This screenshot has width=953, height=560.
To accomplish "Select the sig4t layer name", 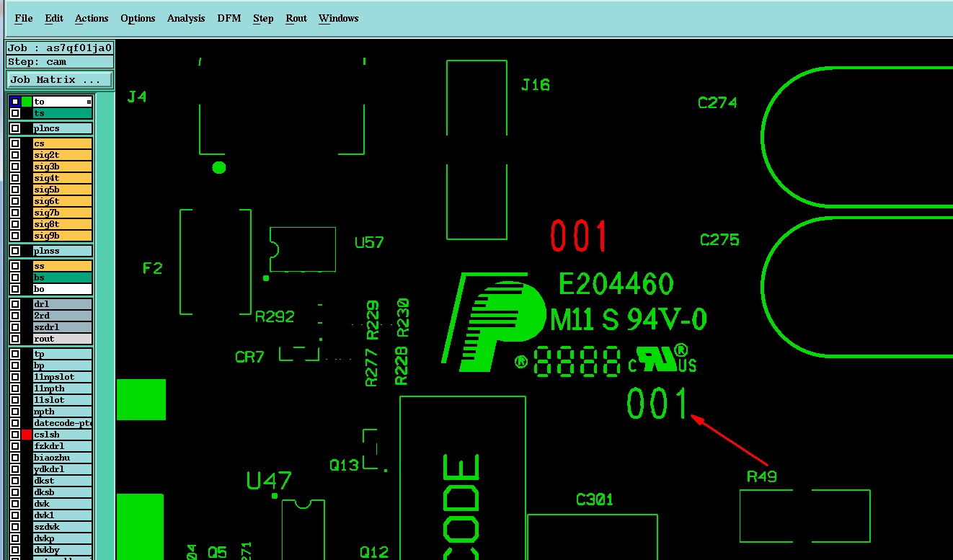I will [x=63, y=178].
